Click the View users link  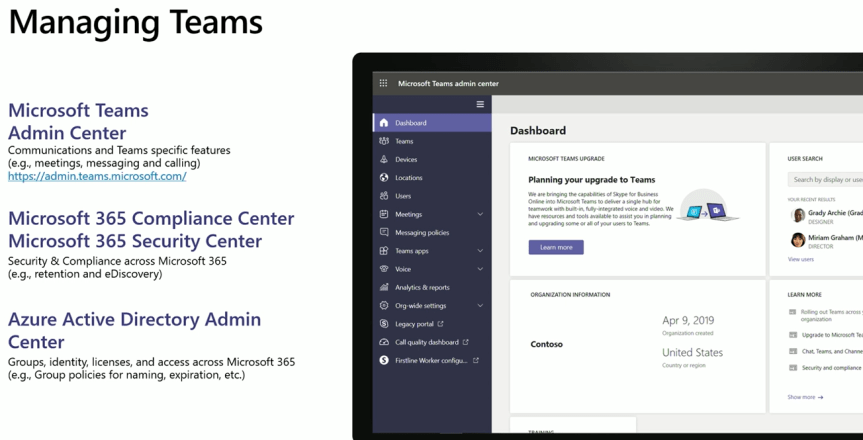[x=800, y=259]
